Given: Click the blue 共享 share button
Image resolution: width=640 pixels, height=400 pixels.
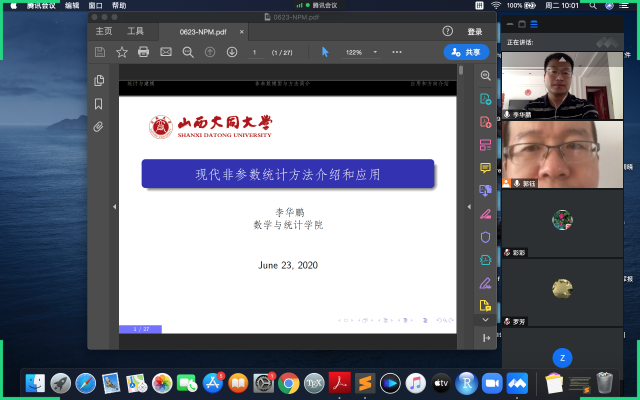Looking at the screenshot, I should (466, 52).
